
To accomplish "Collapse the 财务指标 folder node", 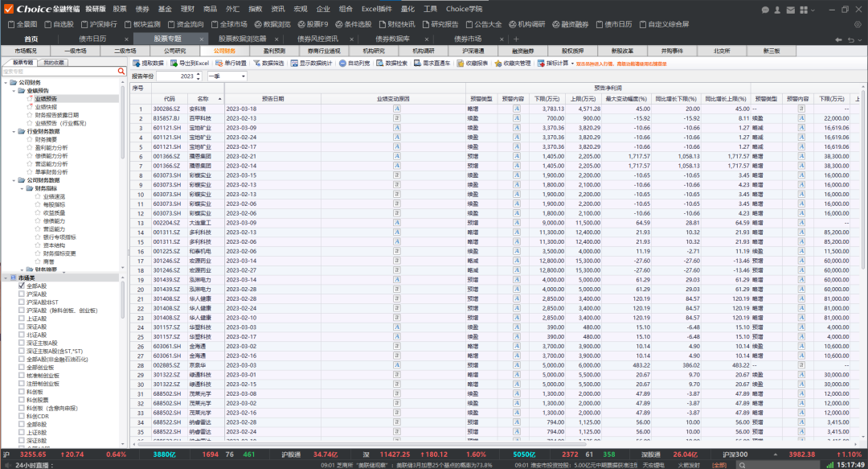I will pos(23,188).
